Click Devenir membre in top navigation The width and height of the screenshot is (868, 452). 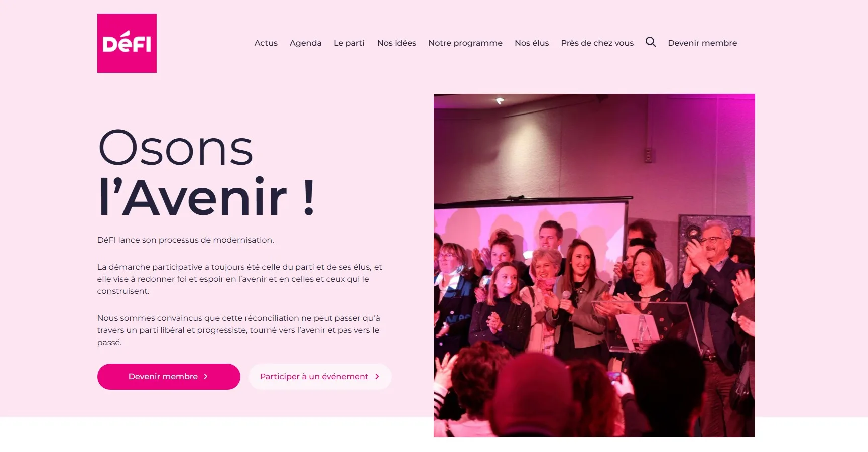(702, 43)
